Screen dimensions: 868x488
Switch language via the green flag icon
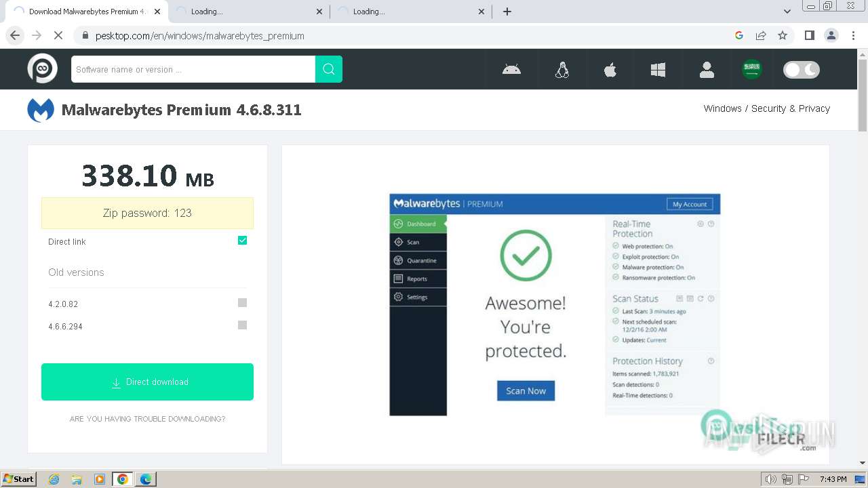[x=751, y=69]
